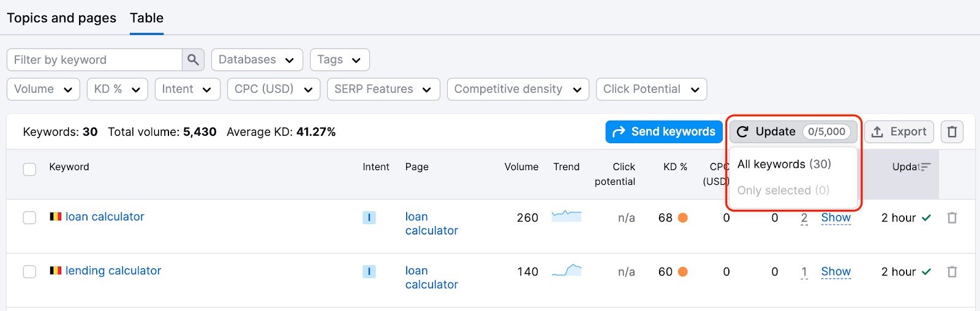
Task: Check the lending calculator row checkbox
Action: pos(29,272)
